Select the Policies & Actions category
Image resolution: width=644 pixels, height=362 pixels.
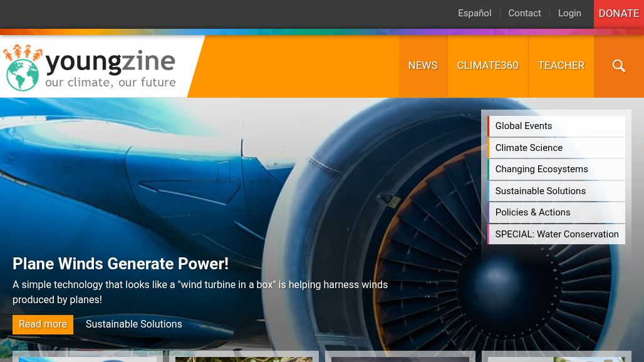[x=556, y=212]
